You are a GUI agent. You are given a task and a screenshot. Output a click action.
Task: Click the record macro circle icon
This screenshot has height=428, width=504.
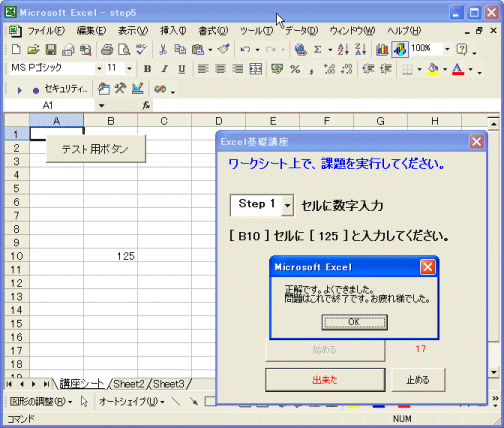pos(36,90)
